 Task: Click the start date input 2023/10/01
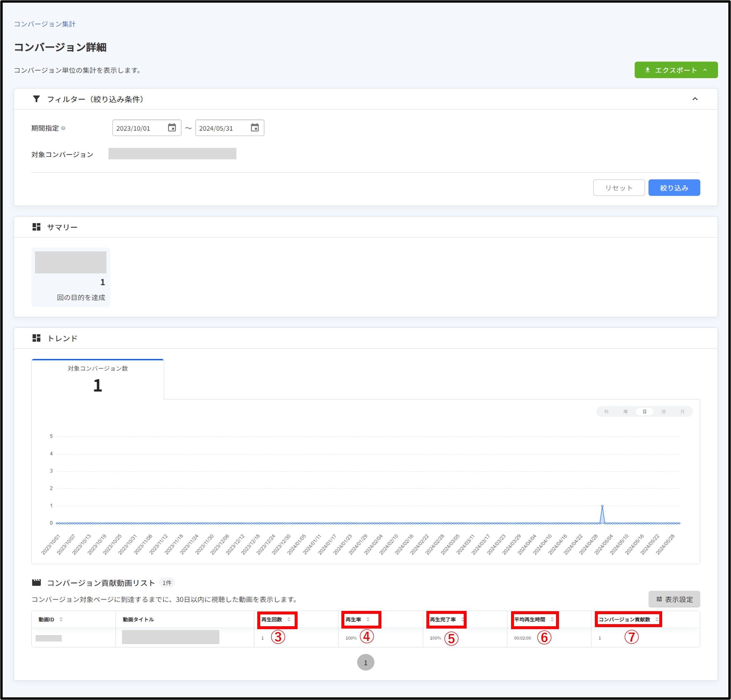tap(138, 128)
